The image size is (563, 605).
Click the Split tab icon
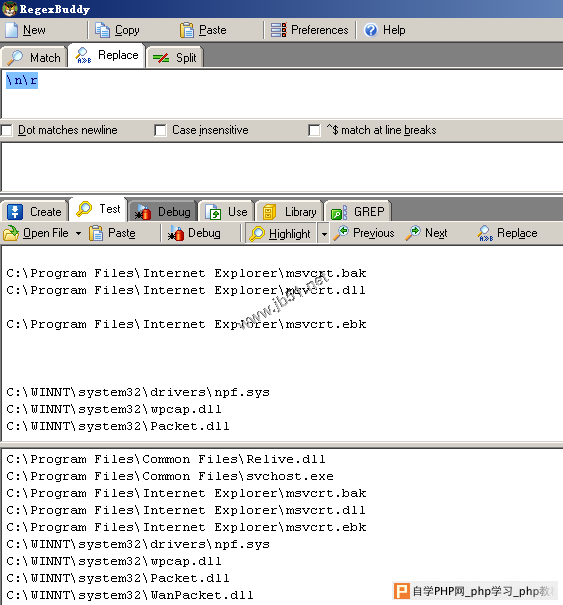[x=161, y=58]
